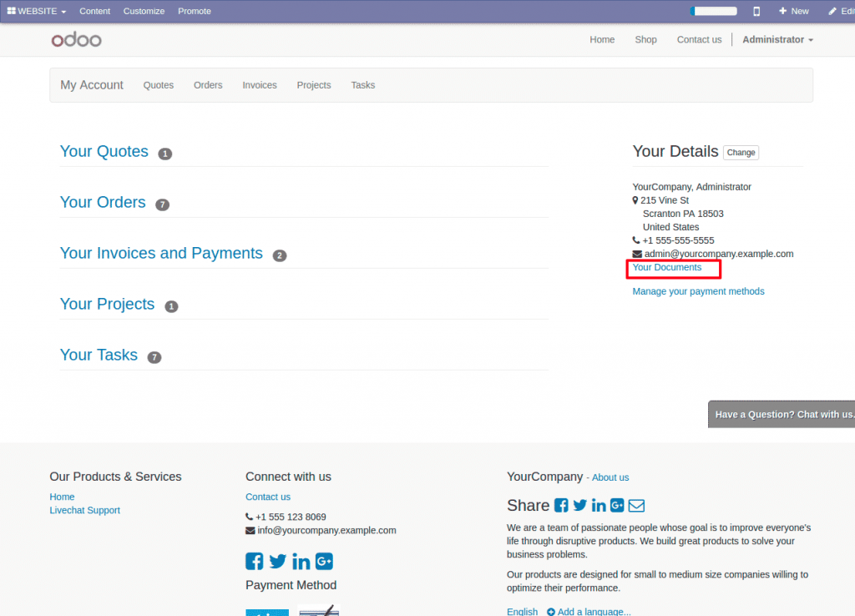The width and height of the screenshot is (855, 616).
Task: Toggle the published switch in the top bar
Action: click(713, 11)
